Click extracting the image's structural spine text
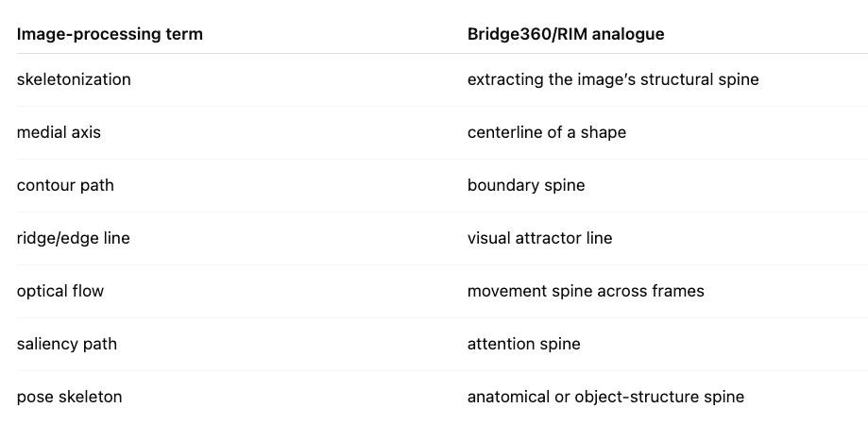The width and height of the screenshot is (868, 442). [x=613, y=79]
